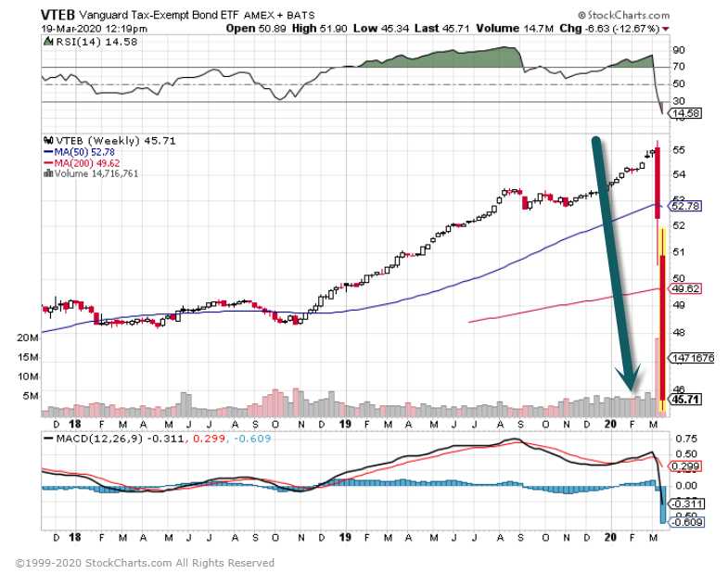Click the Volume 14,716,761 legend entry

coord(96,173)
